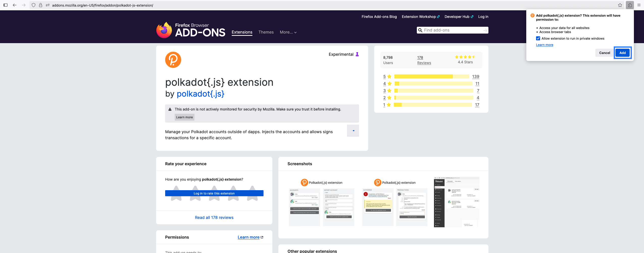Open the extensions puzzle icon
The height and width of the screenshot is (253, 644).
(630, 5)
